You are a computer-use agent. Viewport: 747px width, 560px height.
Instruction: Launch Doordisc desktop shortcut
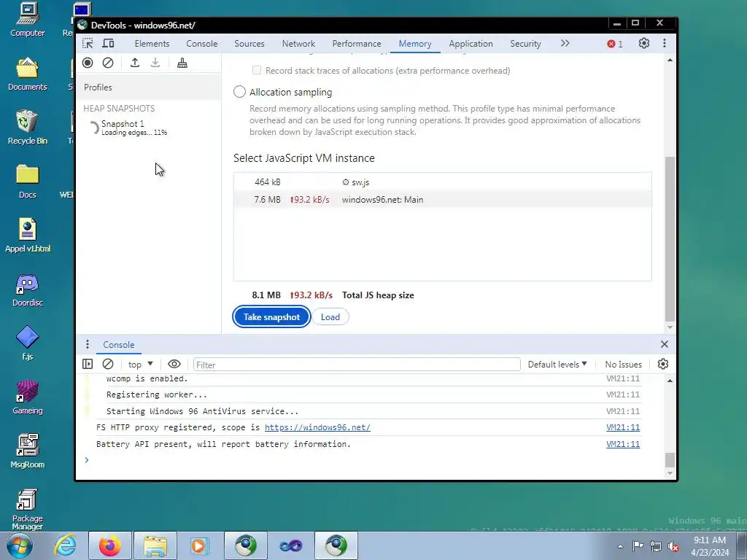point(28,289)
